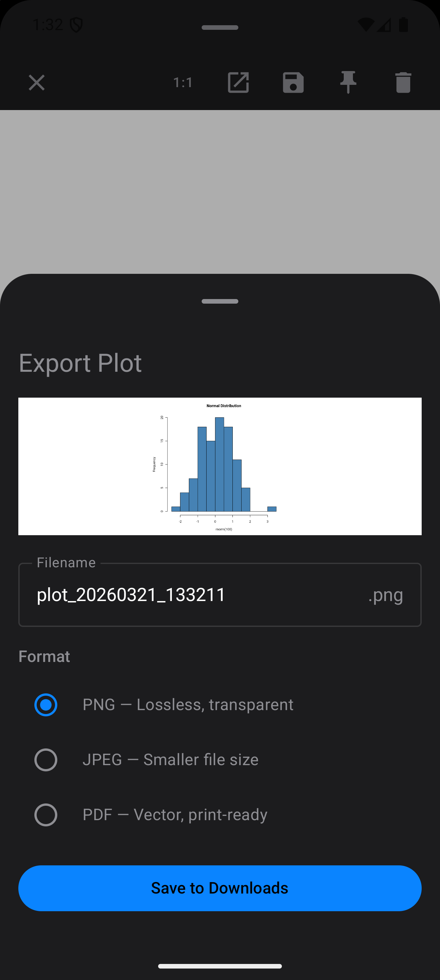
Task: Tap the 1:1 zoom reset control
Action: coord(183,83)
